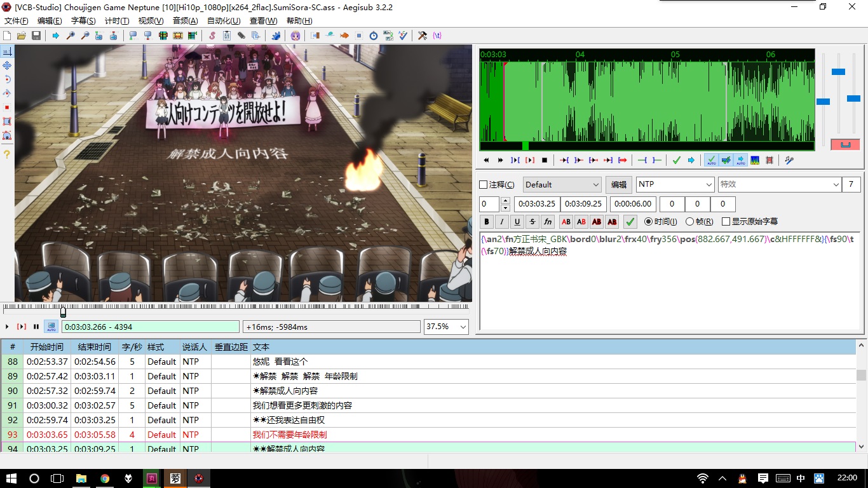Open Kanji Timer (orange fish icon)
Image resolution: width=868 pixels, height=488 pixels.
click(344, 36)
